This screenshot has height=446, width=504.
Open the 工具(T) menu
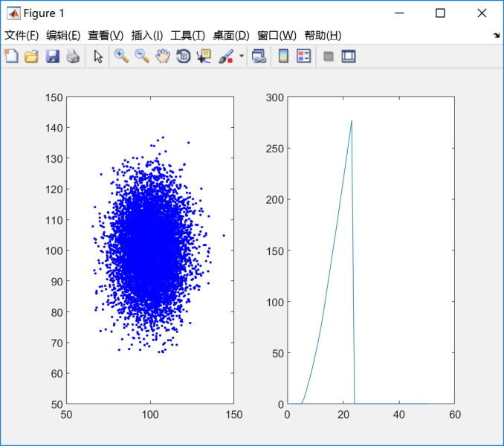click(188, 36)
